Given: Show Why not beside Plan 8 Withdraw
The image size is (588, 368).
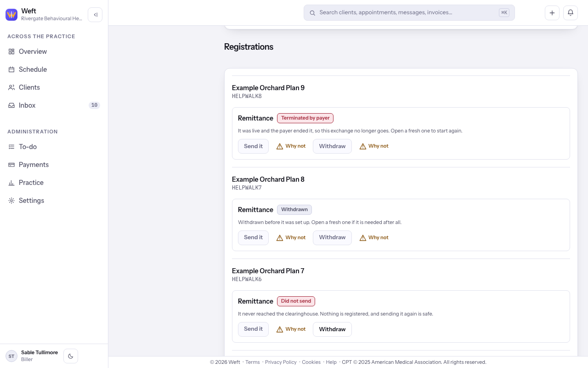Looking at the screenshot, I should tap(374, 238).
